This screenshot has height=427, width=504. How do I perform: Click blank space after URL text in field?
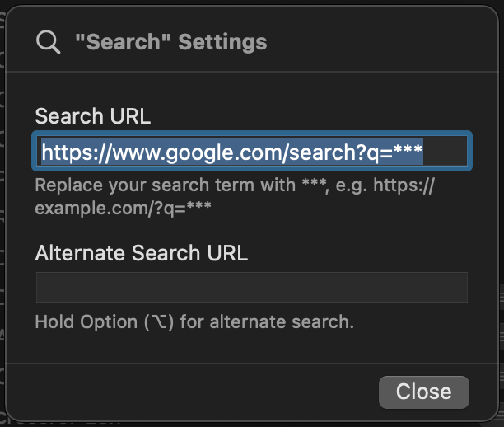pyautogui.click(x=446, y=152)
